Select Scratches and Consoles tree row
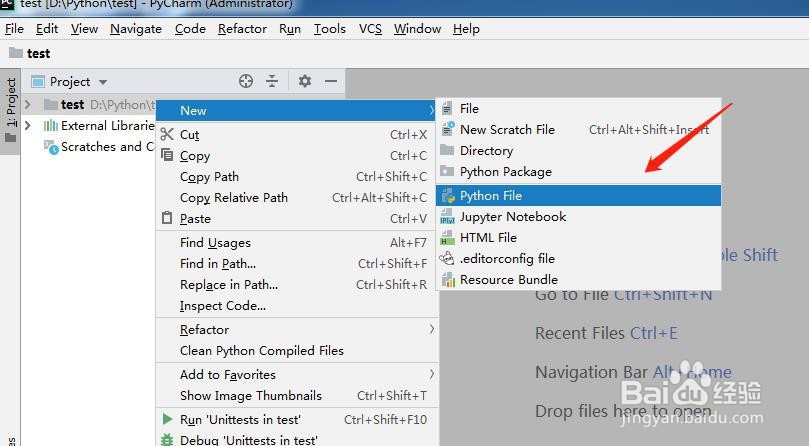This screenshot has height=446, width=809. 107,147
